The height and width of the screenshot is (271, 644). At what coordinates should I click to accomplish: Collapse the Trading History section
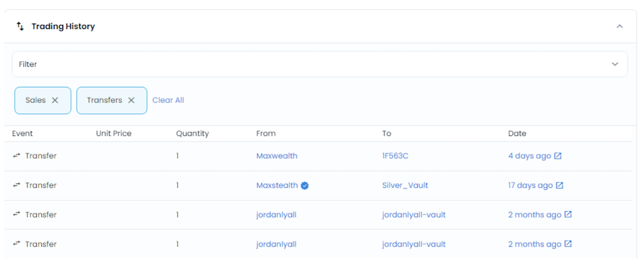620,26
